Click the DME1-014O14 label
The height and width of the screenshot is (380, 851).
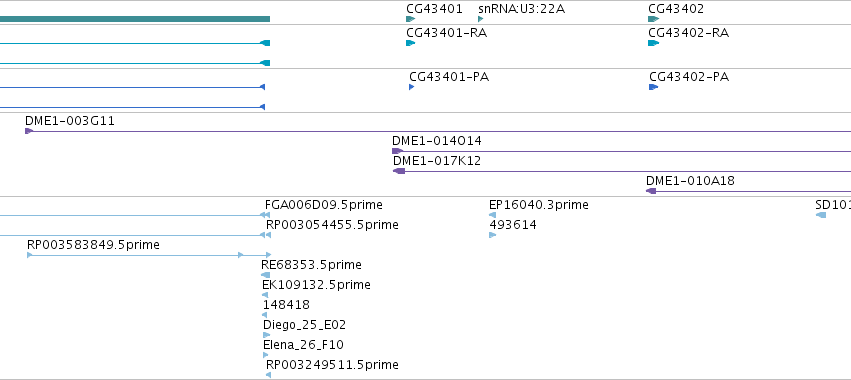437,141
